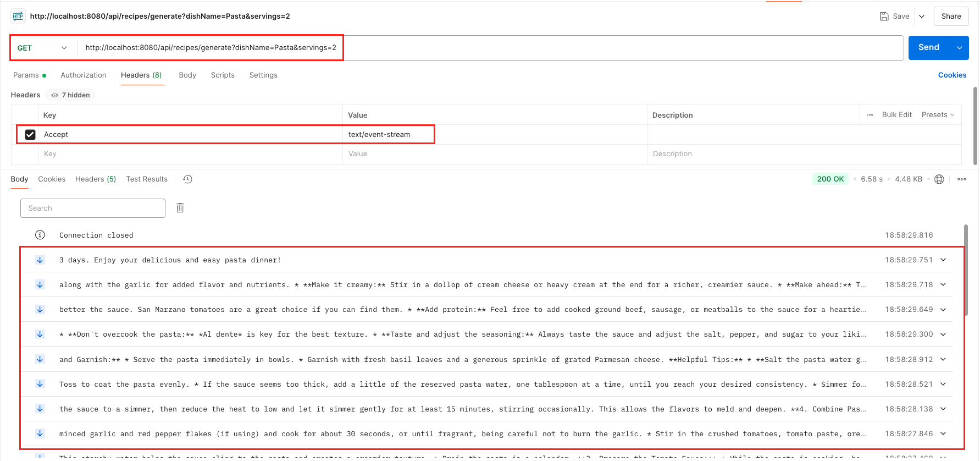Open the Test Results tab
The image size is (980, 461).
[x=147, y=179]
